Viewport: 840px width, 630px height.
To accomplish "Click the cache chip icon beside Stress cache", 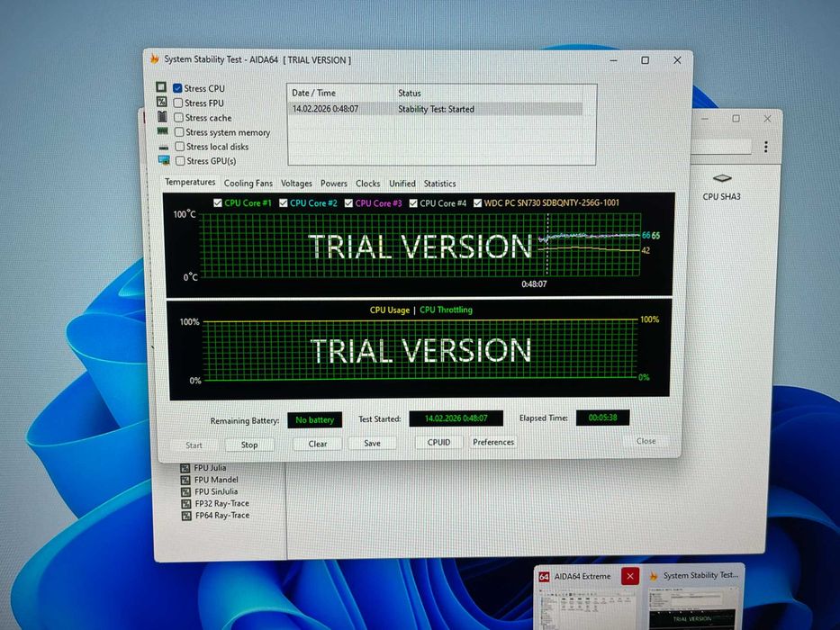I will 162,116.
